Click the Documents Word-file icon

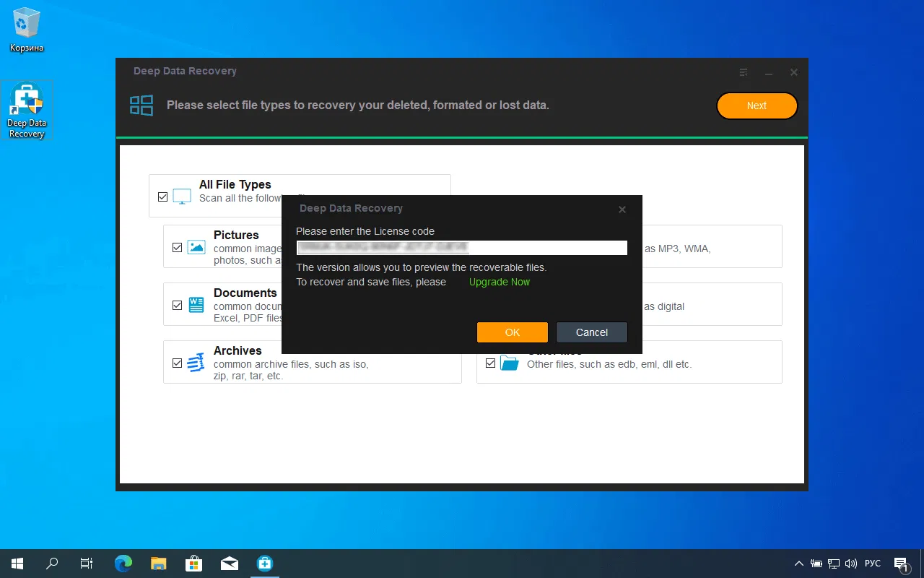pos(196,305)
